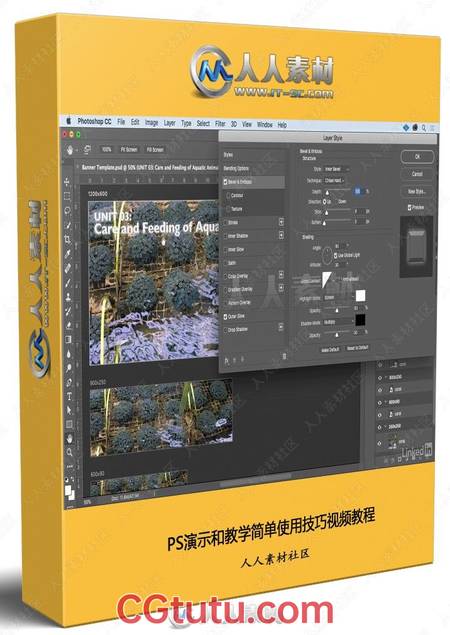The width and height of the screenshot is (450, 635).
Task: Disable the Outer Glow checkbox
Action: click(x=226, y=316)
